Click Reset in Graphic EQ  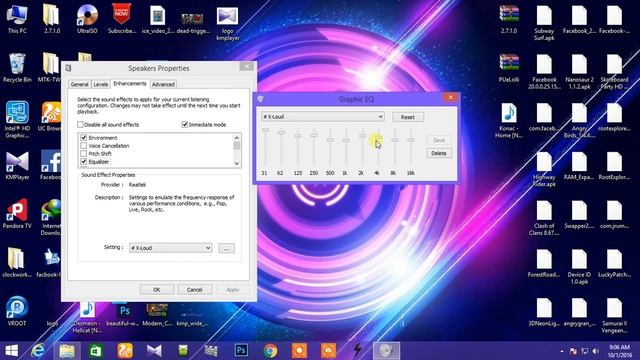click(408, 117)
